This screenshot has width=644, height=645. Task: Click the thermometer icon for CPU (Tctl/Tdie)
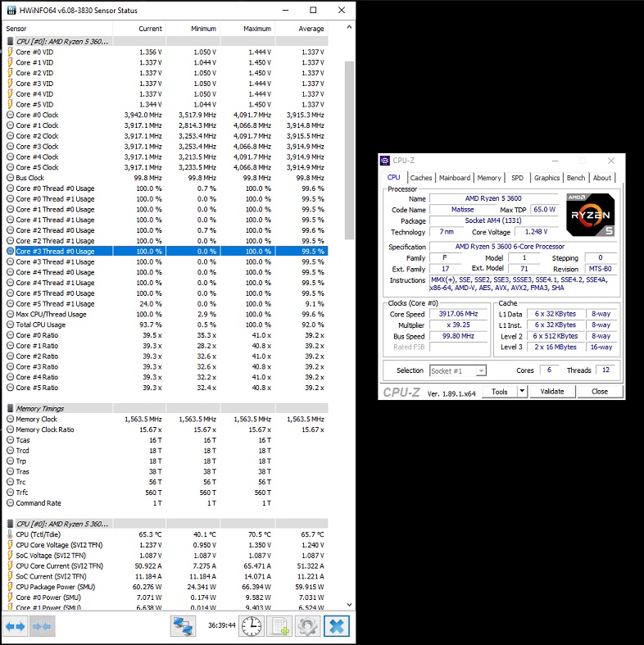coord(11,534)
